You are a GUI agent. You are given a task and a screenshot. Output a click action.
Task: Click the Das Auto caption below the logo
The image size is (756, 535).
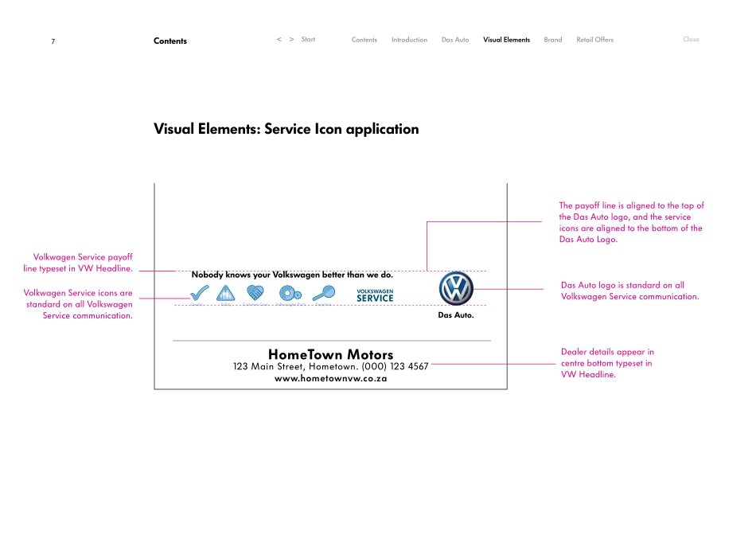point(455,314)
